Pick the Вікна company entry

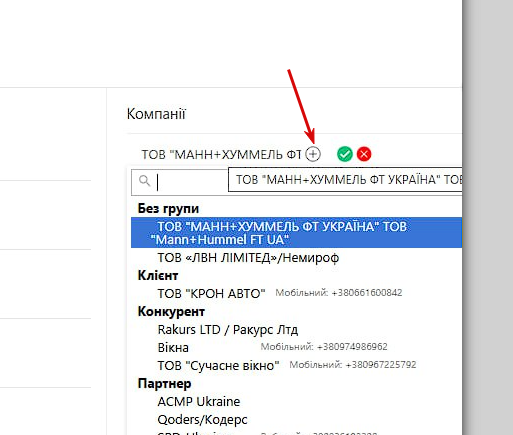point(173,348)
